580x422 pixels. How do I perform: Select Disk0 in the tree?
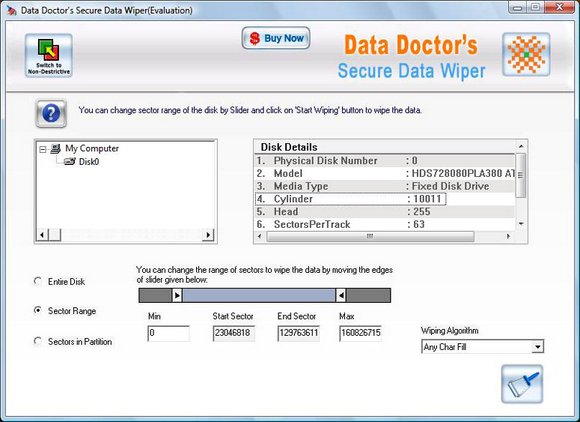pos(89,162)
